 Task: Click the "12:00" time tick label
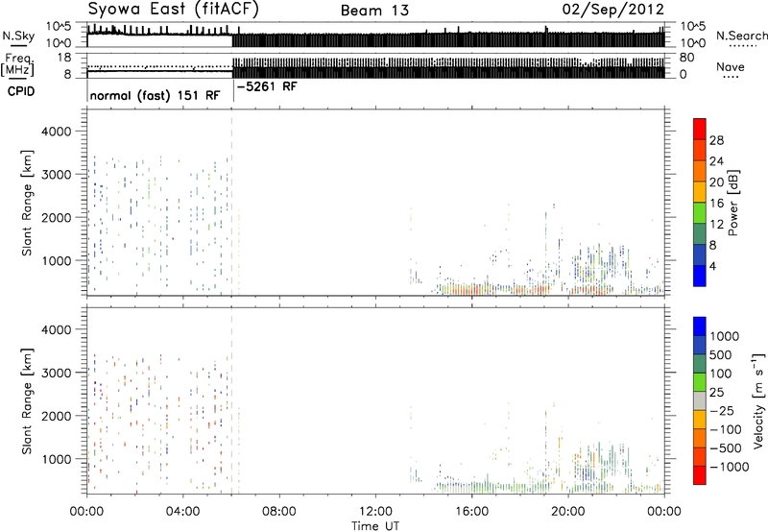pos(375,512)
